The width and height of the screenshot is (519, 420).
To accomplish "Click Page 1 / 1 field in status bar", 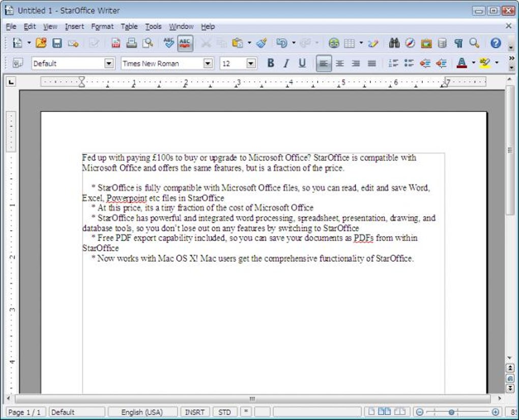I will click(25, 412).
